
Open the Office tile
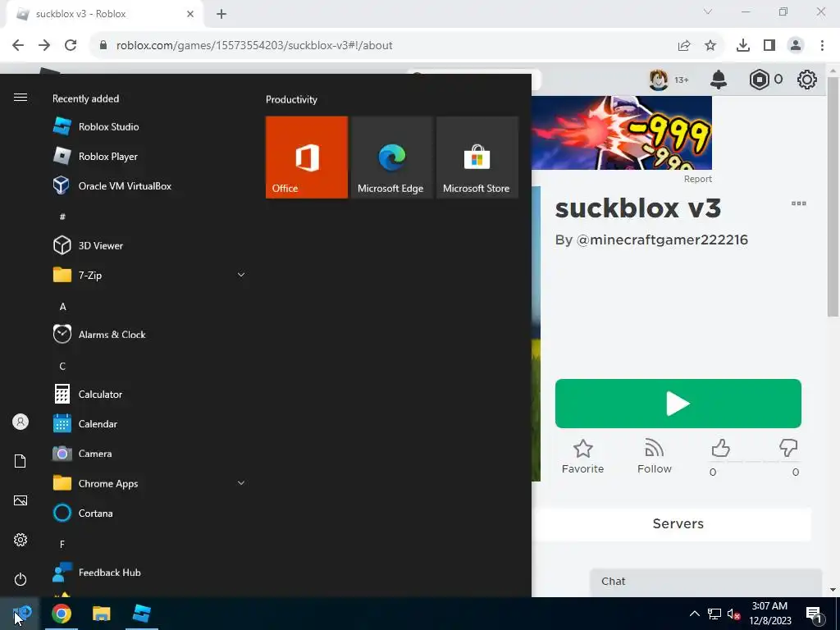307,157
